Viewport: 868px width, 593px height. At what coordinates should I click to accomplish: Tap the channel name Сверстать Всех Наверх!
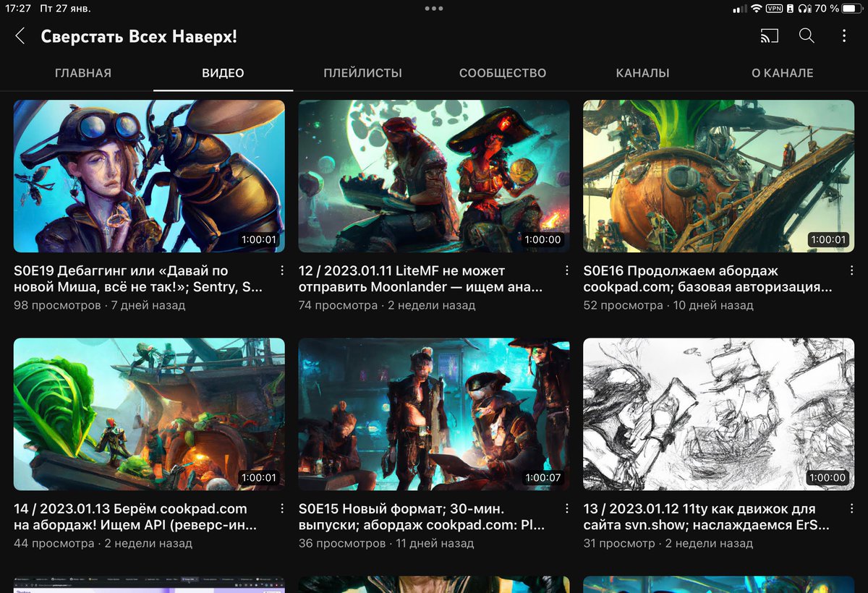tap(139, 36)
